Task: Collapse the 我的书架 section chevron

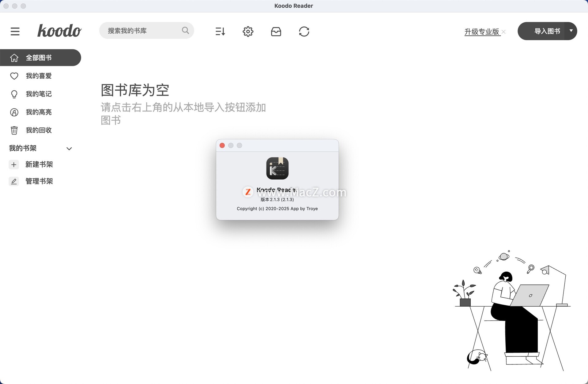Action: coord(69,149)
